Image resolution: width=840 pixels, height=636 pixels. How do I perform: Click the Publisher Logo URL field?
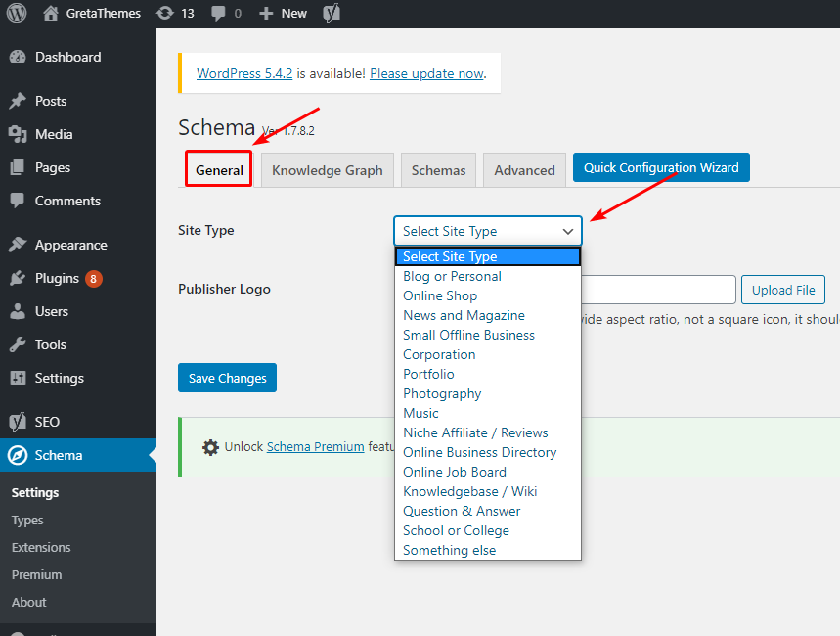[658, 290]
